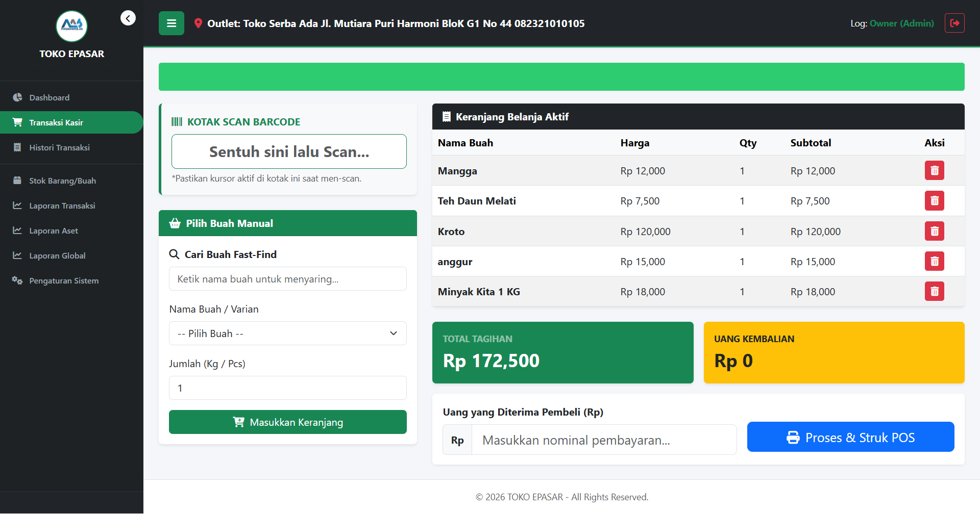Toggle the hamburger menu button
Screen dimensions: 980x514
171,23
